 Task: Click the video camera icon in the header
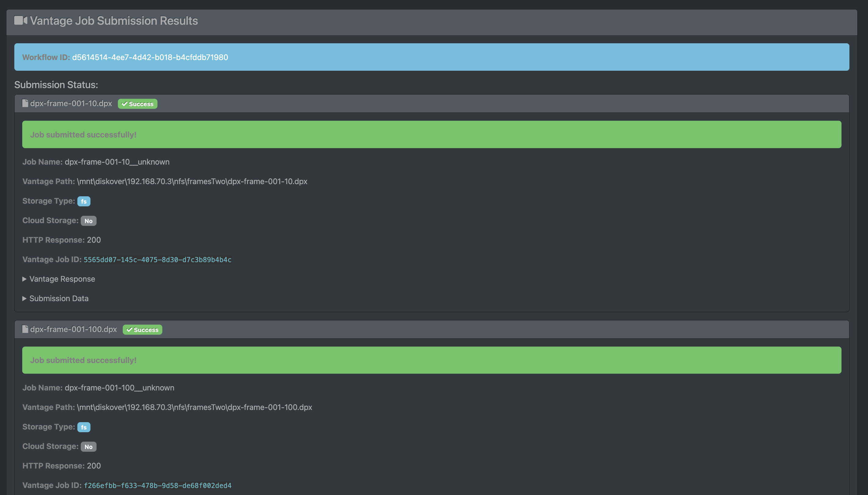(20, 20)
